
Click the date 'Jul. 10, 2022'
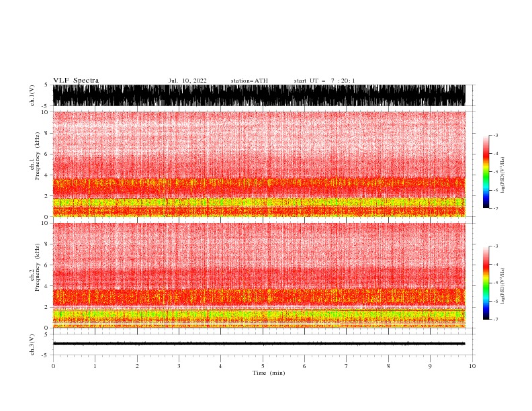(187, 81)
